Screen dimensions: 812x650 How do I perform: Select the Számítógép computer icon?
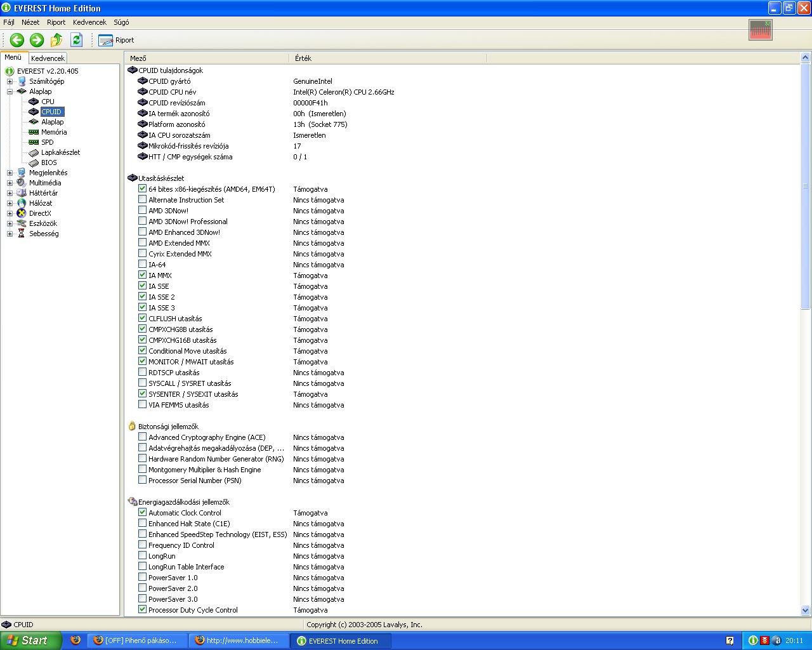[22, 81]
